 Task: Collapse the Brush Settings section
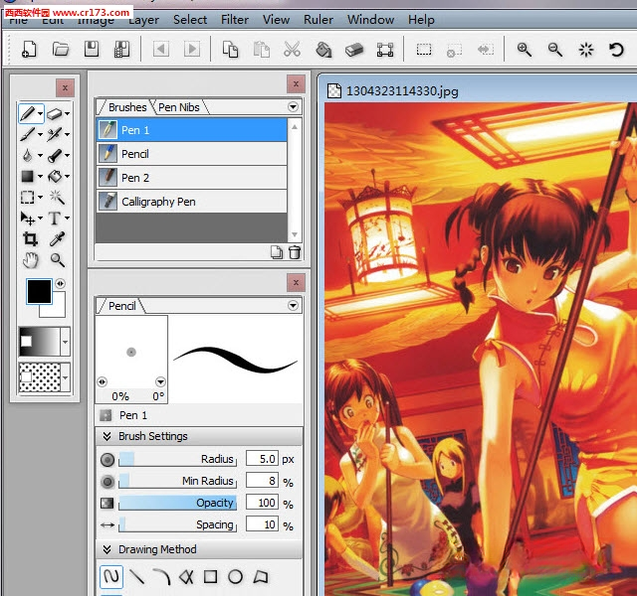click(107, 436)
